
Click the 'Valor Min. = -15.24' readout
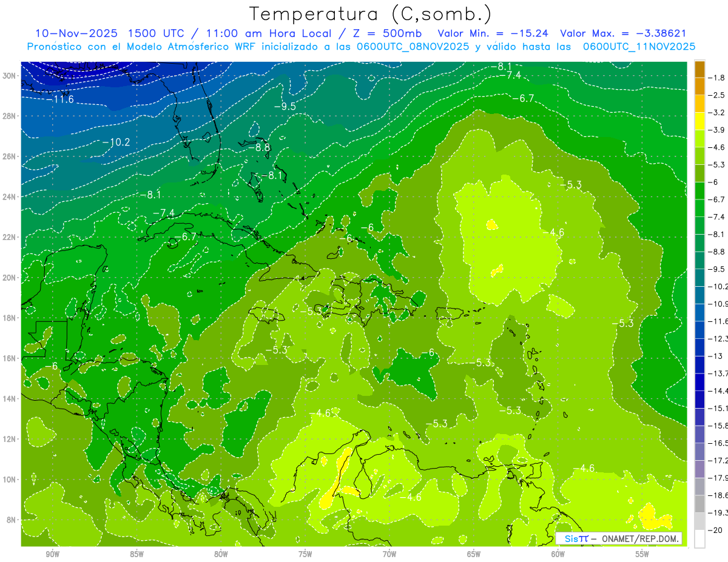(x=494, y=33)
